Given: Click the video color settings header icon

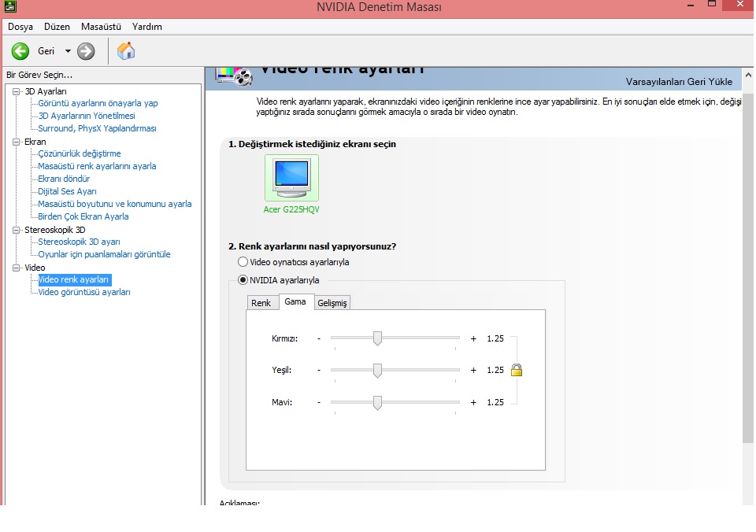Looking at the screenshot, I should [x=235, y=76].
